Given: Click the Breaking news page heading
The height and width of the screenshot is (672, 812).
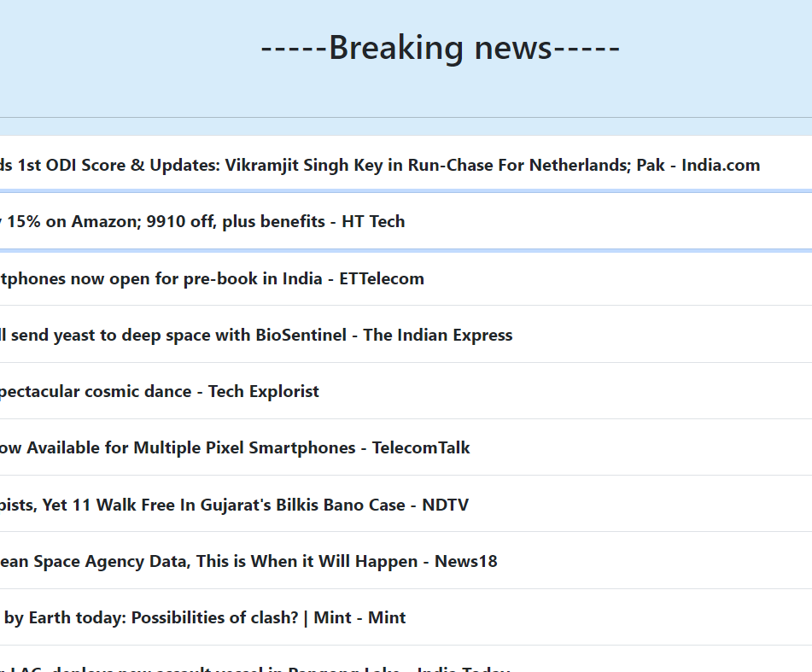Looking at the screenshot, I should (440, 47).
